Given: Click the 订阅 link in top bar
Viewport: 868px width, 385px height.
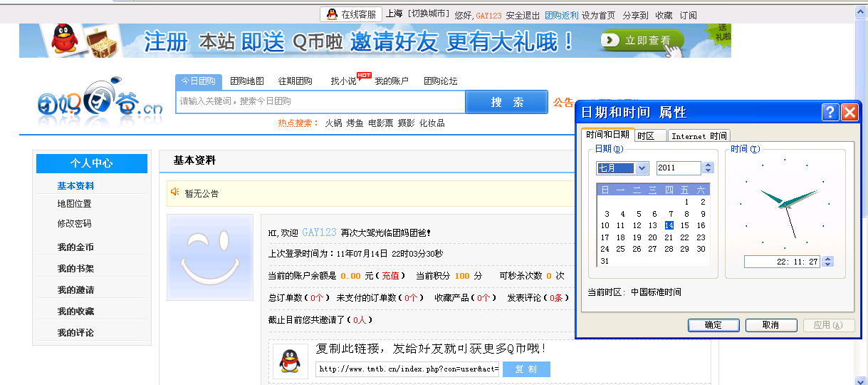Looking at the screenshot, I should tap(689, 15).
